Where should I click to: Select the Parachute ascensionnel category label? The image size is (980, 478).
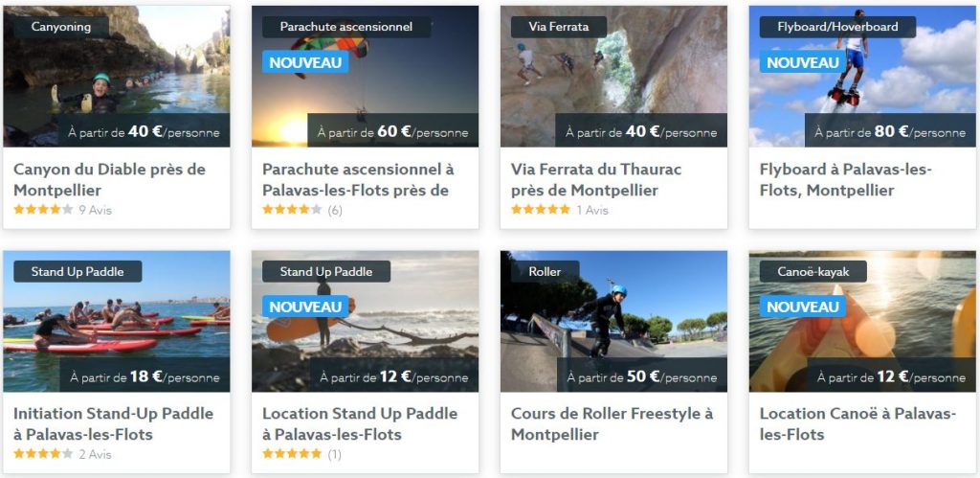pos(346,27)
